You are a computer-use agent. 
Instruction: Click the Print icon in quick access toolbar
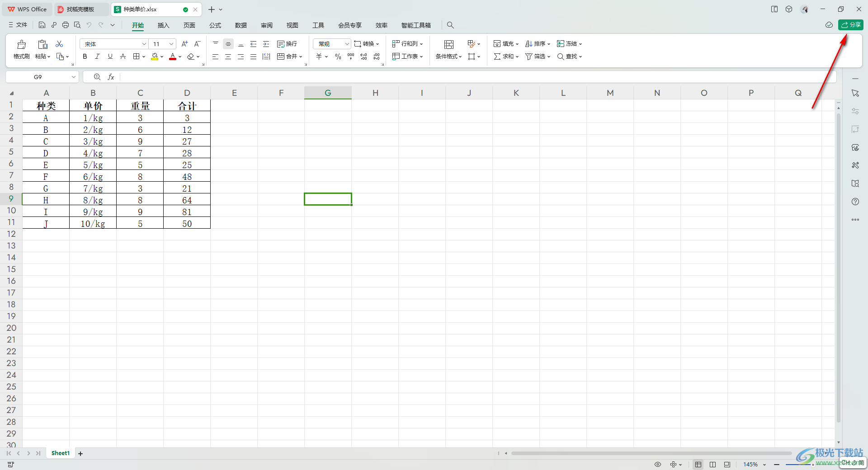(66, 25)
